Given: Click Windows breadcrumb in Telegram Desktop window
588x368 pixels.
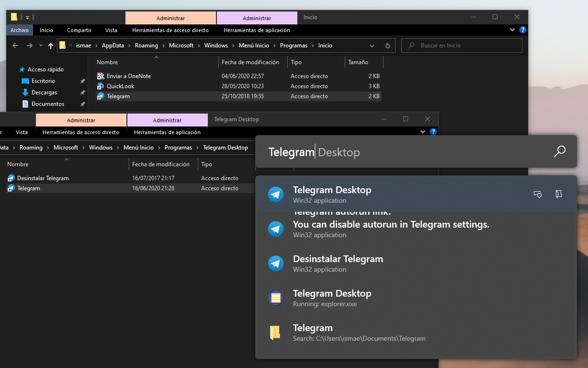Looking at the screenshot, I should (101, 148).
